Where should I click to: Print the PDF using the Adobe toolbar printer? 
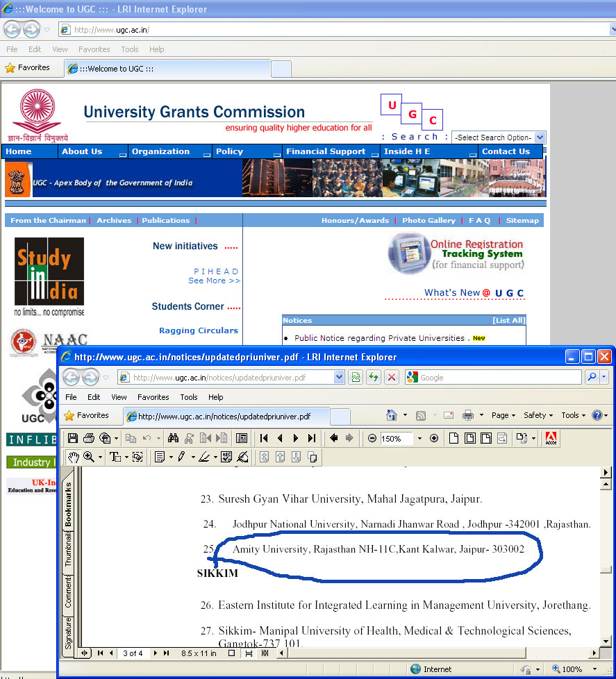point(89,438)
